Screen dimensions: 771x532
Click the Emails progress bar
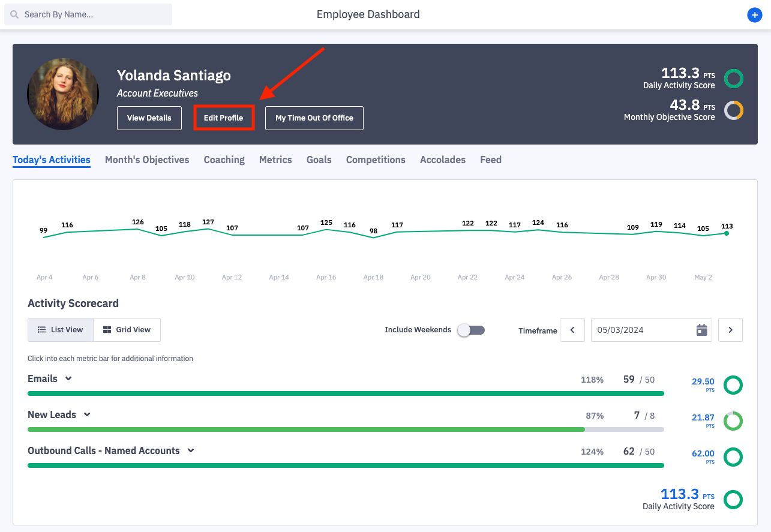tap(346, 393)
